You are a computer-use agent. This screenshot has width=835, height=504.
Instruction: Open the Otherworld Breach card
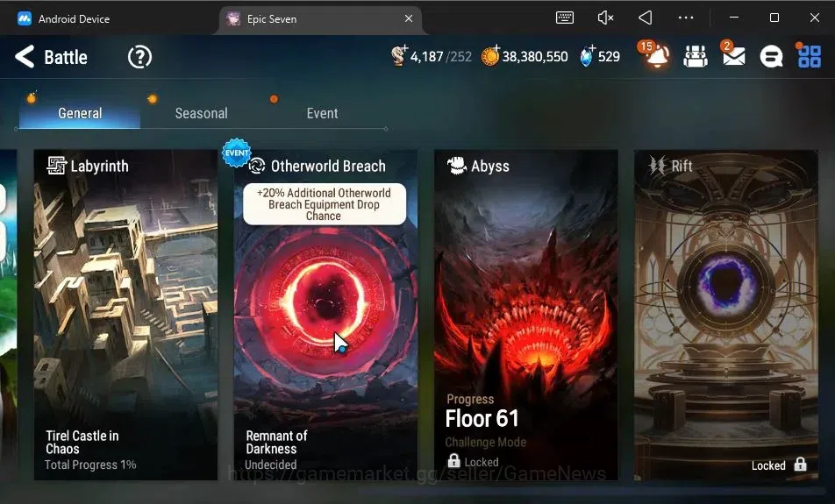(326, 315)
